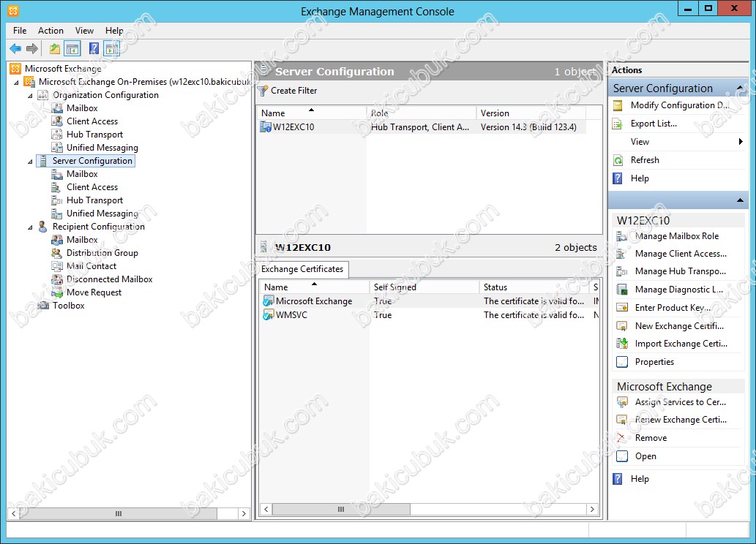Click the W12EXC10 server row icon
Viewport: 756px width, 544px height.
266,127
